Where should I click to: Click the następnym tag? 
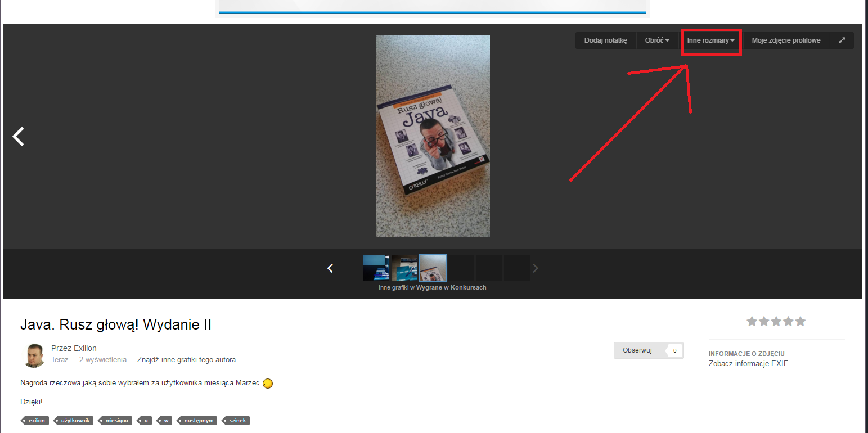pyautogui.click(x=197, y=421)
